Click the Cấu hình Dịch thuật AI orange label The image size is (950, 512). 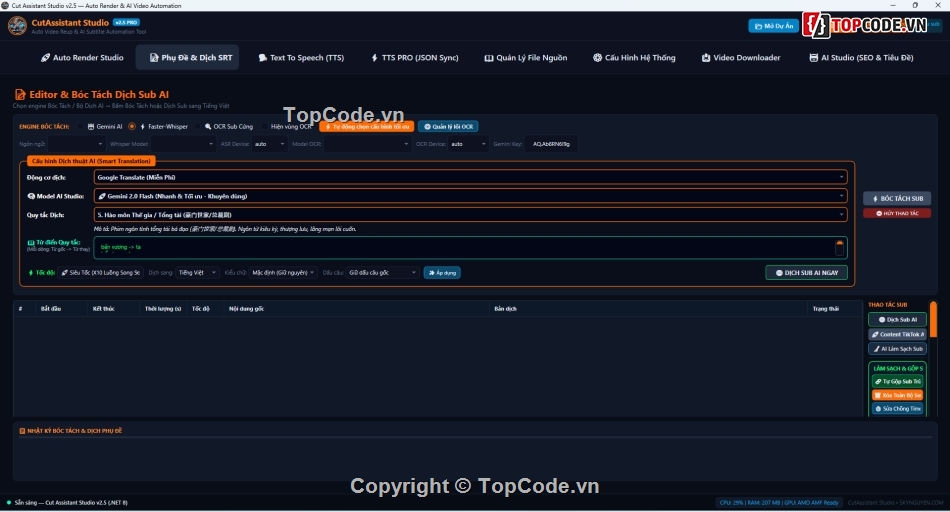coord(91,161)
